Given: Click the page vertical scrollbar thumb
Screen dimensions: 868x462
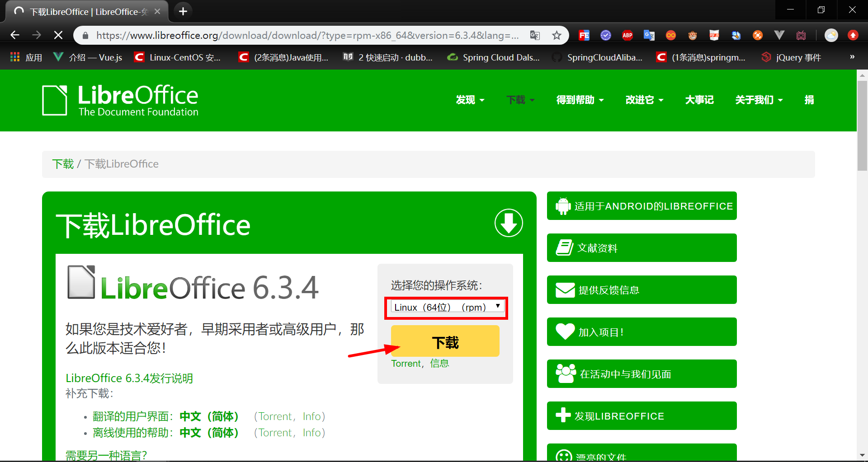Looking at the screenshot, I should [x=862, y=126].
